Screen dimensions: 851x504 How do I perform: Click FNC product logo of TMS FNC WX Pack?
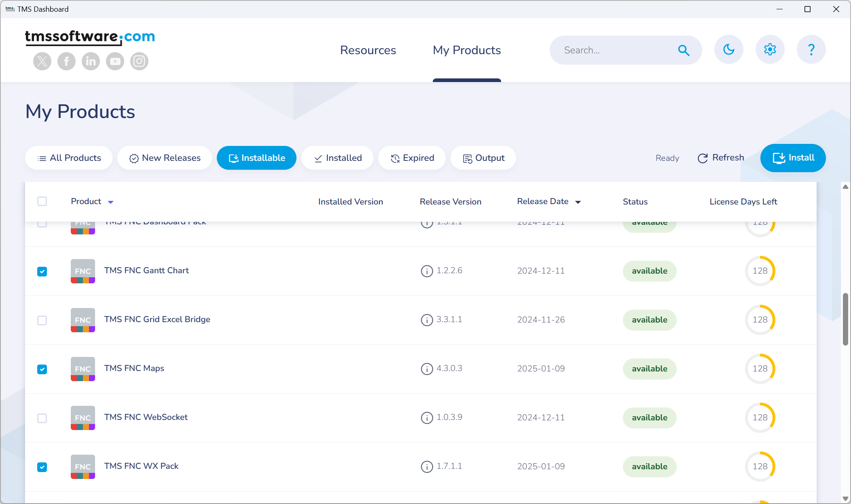[83, 467]
